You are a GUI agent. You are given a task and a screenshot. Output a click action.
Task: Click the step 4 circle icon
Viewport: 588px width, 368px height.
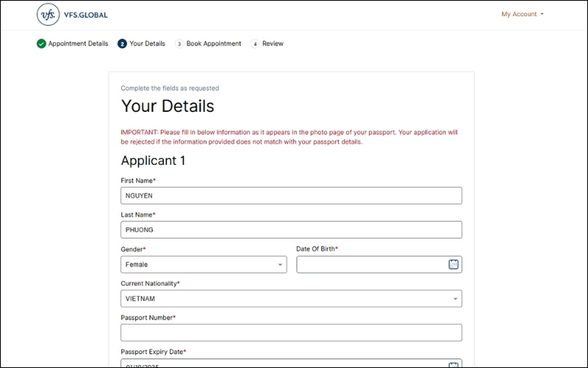coord(255,43)
